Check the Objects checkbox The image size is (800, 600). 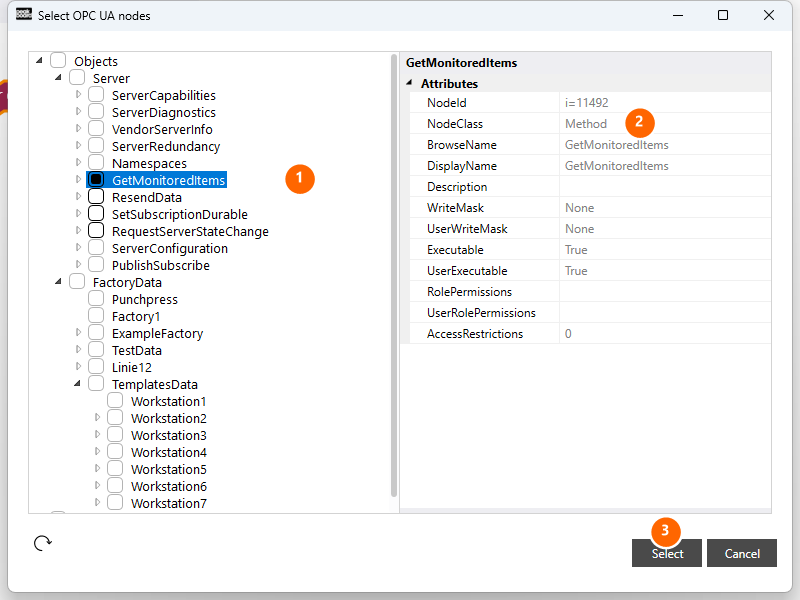point(58,61)
